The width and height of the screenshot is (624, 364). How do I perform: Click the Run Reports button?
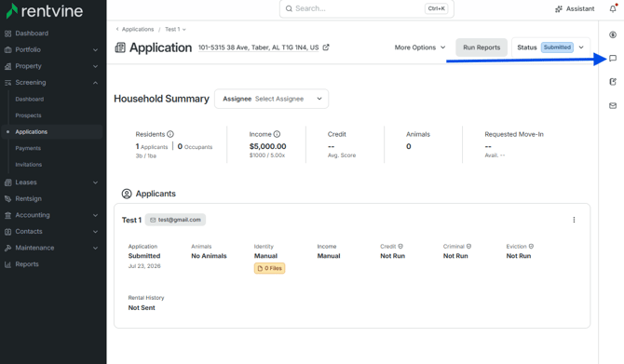(482, 47)
